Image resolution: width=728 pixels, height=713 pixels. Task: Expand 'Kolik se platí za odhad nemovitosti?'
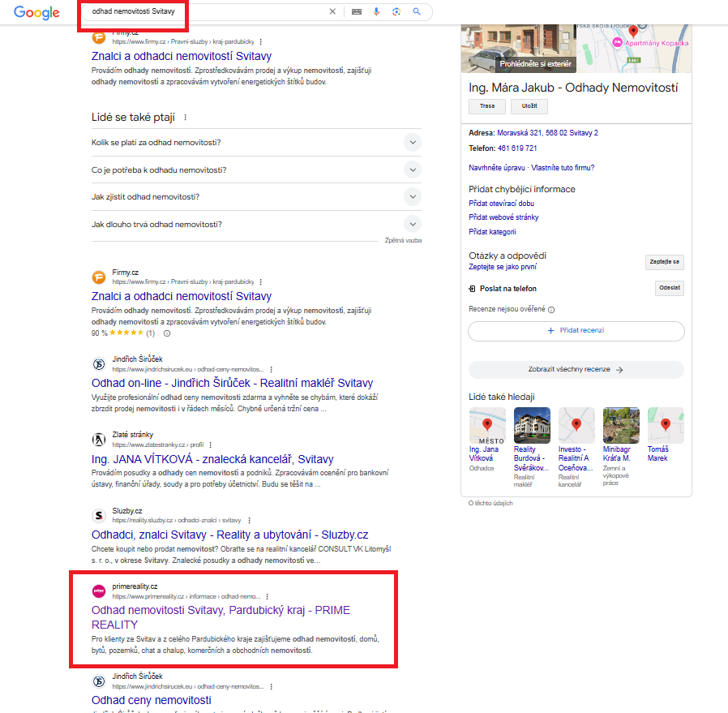tap(256, 143)
